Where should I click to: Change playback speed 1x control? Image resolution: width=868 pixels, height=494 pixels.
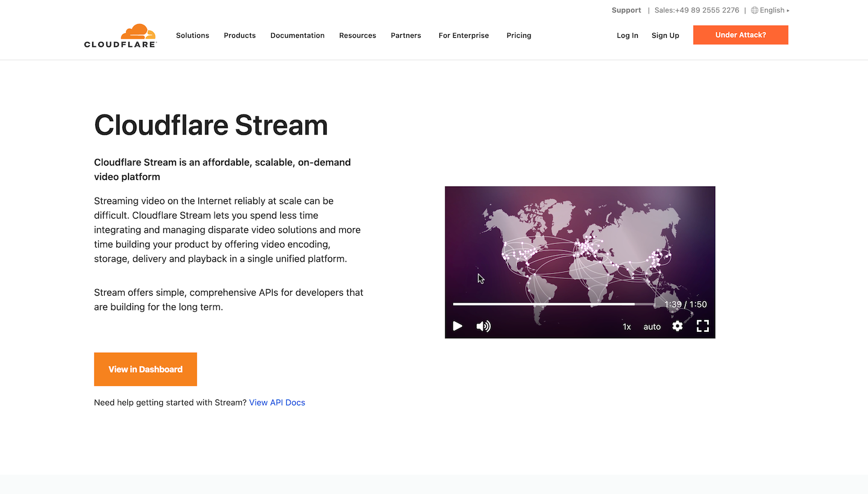pos(627,327)
